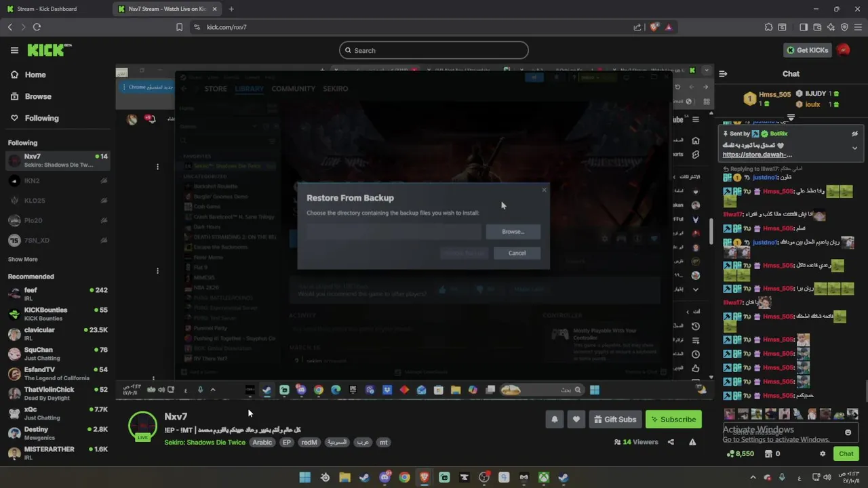Close the Restore From Backup dialog
The height and width of the screenshot is (488, 868).
coord(544,190)
